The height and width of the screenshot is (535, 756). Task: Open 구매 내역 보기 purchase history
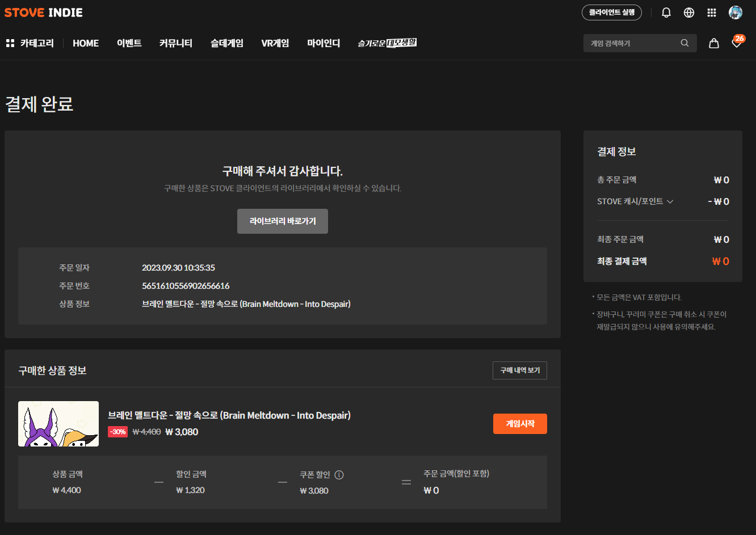coord(519,370)
